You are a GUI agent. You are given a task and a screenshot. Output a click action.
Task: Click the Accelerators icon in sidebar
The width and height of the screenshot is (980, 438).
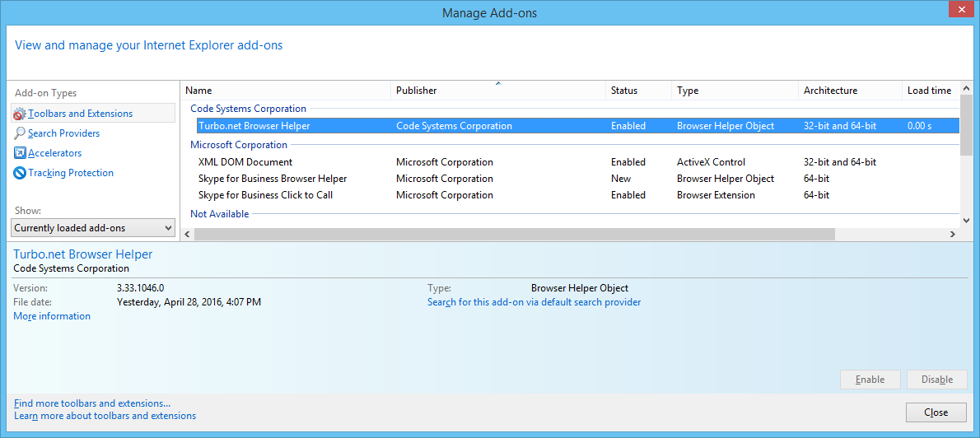tap(20, 153)
